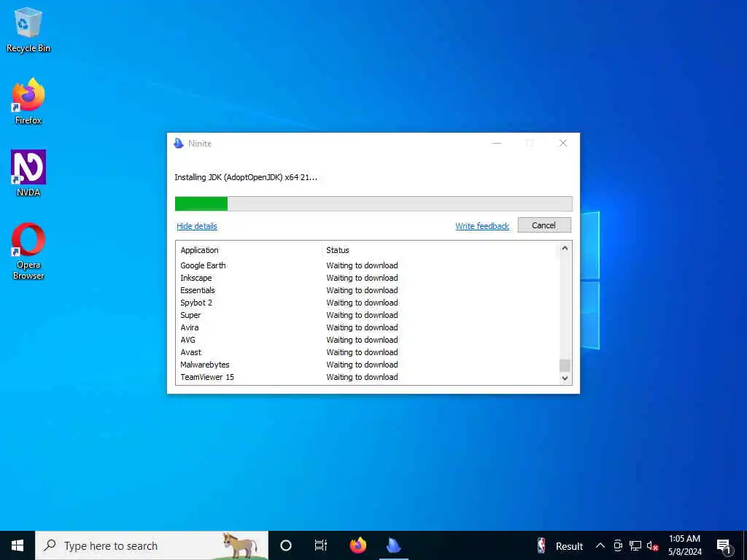Select the Spybot 2 row
Viewport: 747px width, 560px height.
(367, 303)
